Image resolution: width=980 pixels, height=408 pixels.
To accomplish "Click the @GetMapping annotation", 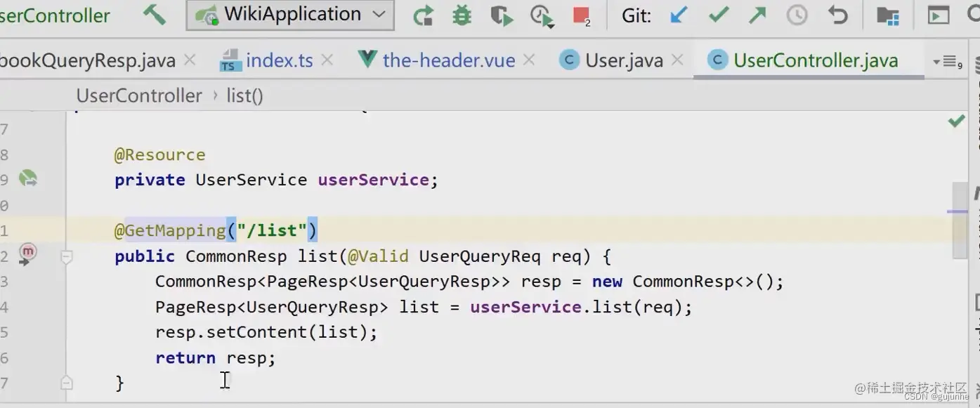I will tap(170, 230).
